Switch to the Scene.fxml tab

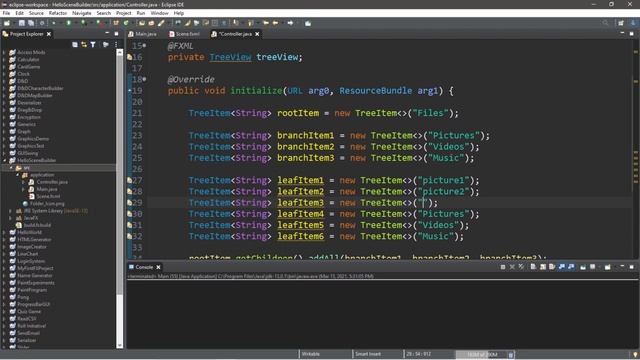point(184,34)
